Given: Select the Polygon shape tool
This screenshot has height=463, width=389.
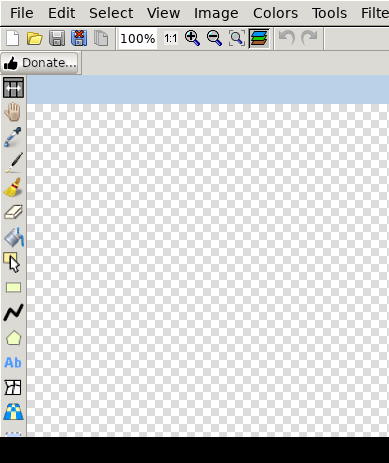Looking at the screenshot, I should click(x=13, y=337).
